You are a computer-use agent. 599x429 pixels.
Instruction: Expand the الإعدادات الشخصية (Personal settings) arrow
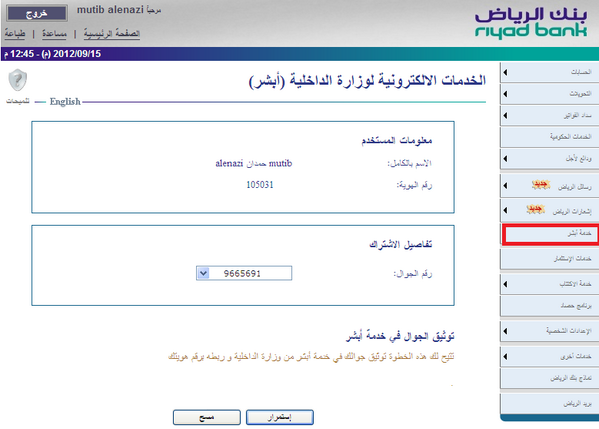tap(505, 331)
